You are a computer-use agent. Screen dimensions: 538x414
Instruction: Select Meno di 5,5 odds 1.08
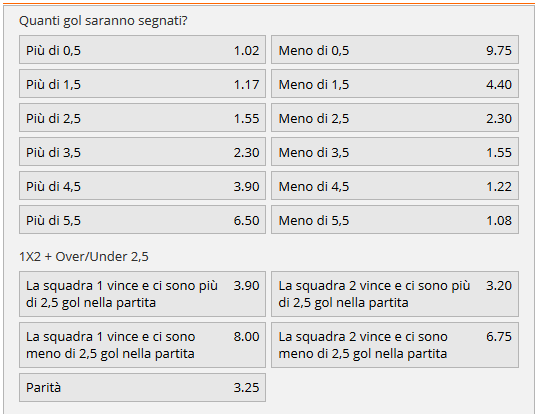pos(395,220)
